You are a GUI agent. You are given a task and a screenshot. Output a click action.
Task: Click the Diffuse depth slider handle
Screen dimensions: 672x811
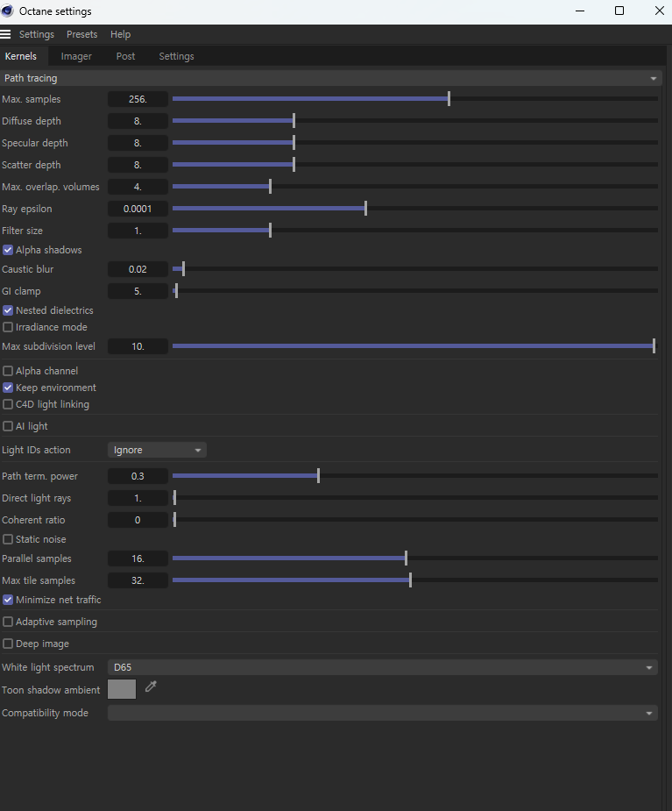(294, 120)
